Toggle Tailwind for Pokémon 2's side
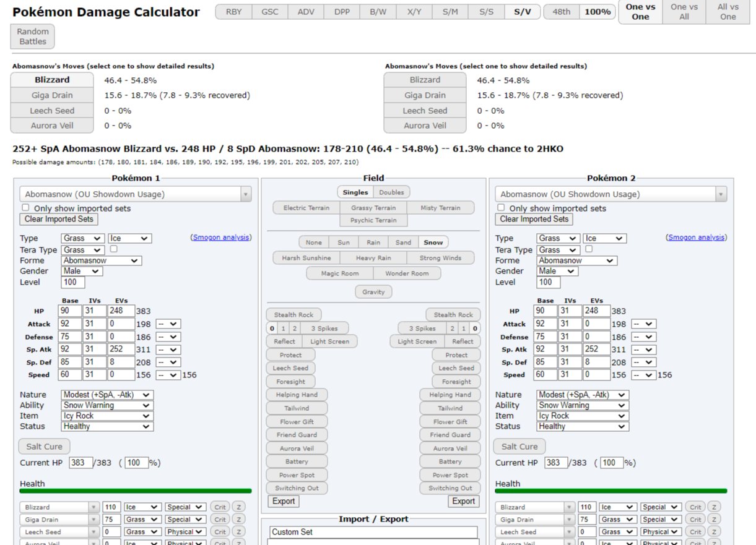Screen dimensions: 756x545 [x=450, y=408]
